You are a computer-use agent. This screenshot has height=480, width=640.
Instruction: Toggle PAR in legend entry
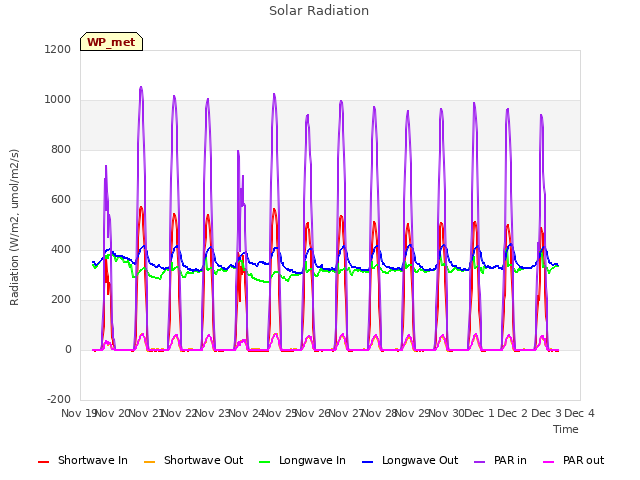[x=500, y=460]
